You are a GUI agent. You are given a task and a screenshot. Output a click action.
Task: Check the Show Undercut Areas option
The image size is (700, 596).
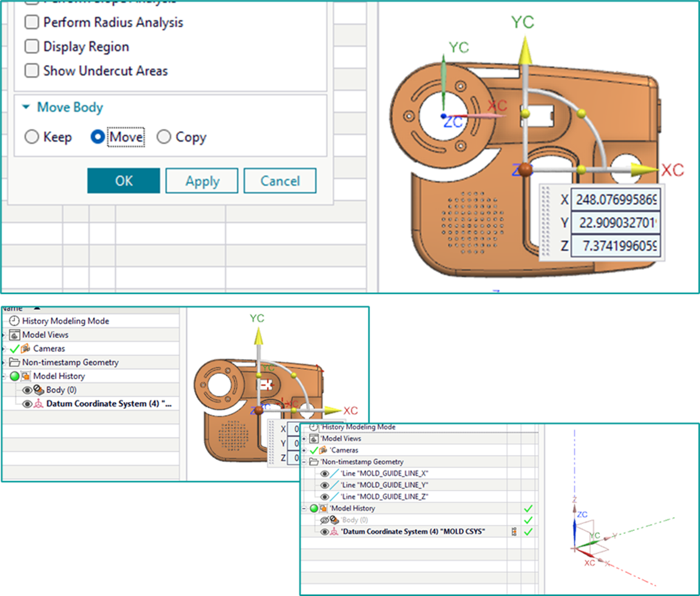pos(31,71)
